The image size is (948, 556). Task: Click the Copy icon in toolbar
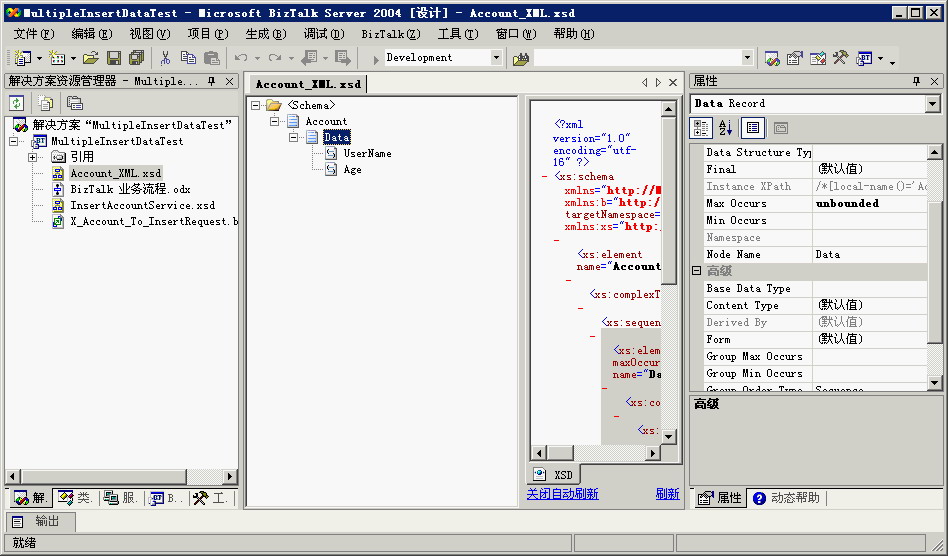189,58
